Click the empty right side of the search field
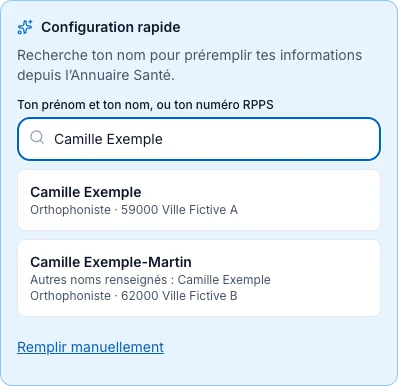Image resolution: width=398 pixels, height=386 pixels. (x=270, y=139)
